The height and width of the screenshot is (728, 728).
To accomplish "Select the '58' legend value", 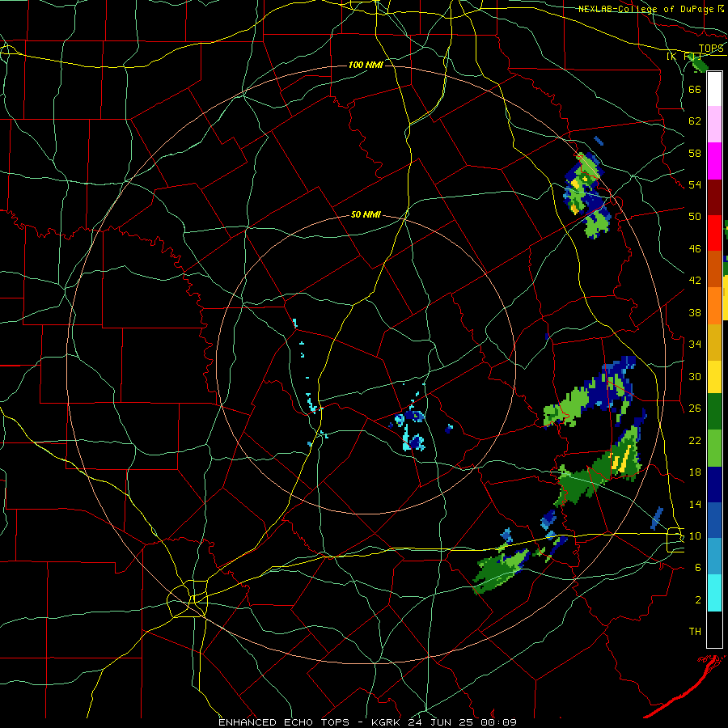I will (695, 153).
